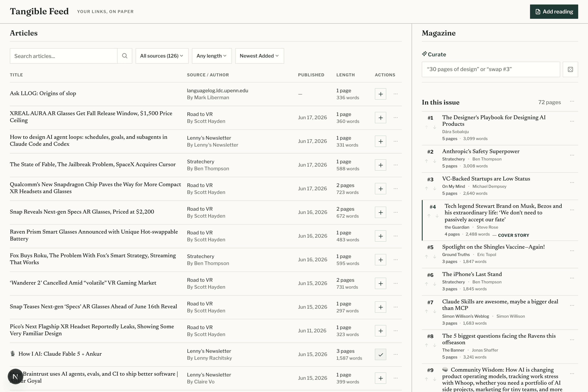Click the COVER STORY label
The width and height of the screenshot is (588, 392).
[x=513, y=235]
